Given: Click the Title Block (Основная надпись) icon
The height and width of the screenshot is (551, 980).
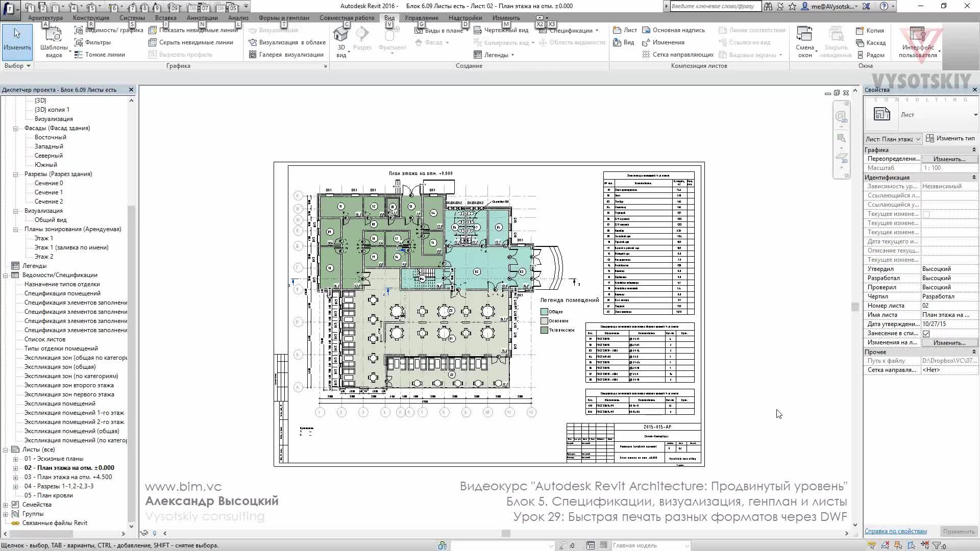Looking at the screenshot, I should click(646, 30).
